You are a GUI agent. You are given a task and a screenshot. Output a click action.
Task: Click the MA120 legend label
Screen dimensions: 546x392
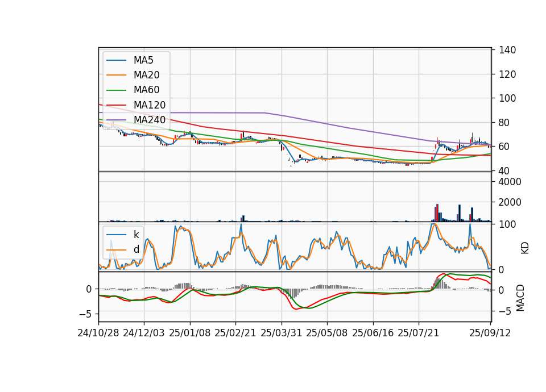click(x=150, y=105)
